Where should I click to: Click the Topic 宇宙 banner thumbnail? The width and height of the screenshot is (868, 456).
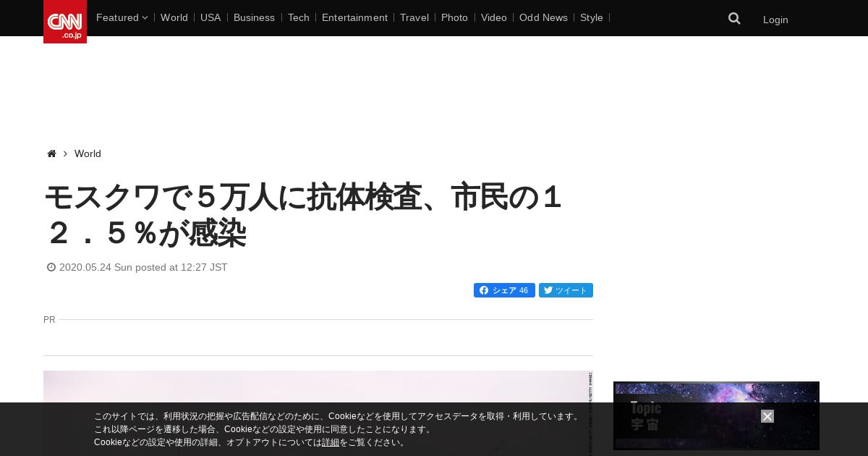click(716, 415)
